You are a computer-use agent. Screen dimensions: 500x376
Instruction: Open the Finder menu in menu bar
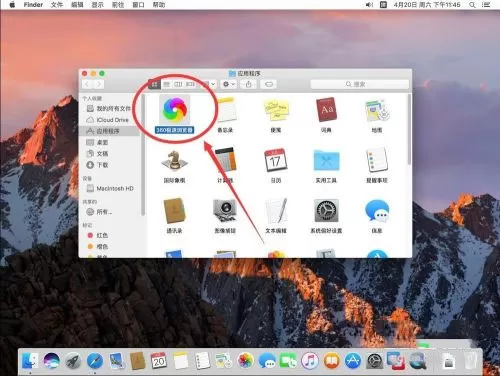[33, 5]
